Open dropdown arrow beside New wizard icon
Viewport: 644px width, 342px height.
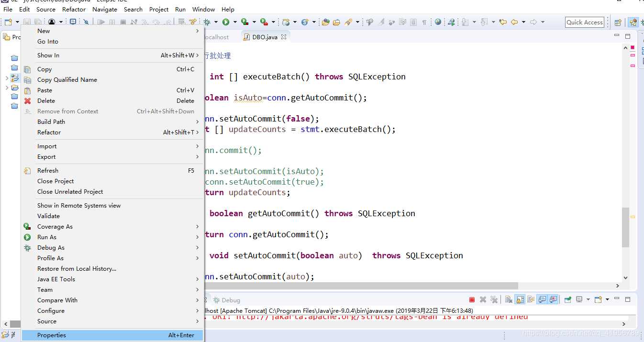click(x=17, y=22)
